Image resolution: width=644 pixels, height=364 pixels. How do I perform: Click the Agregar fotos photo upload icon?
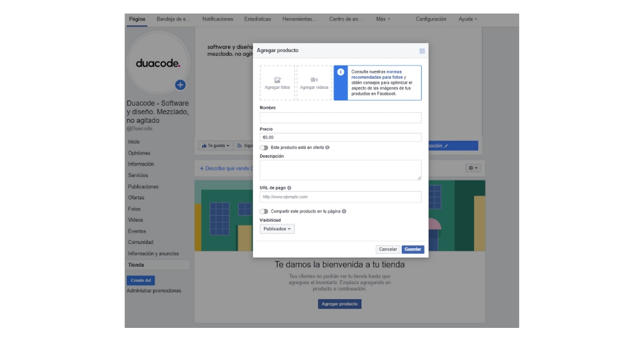click(x=278, y=80)
